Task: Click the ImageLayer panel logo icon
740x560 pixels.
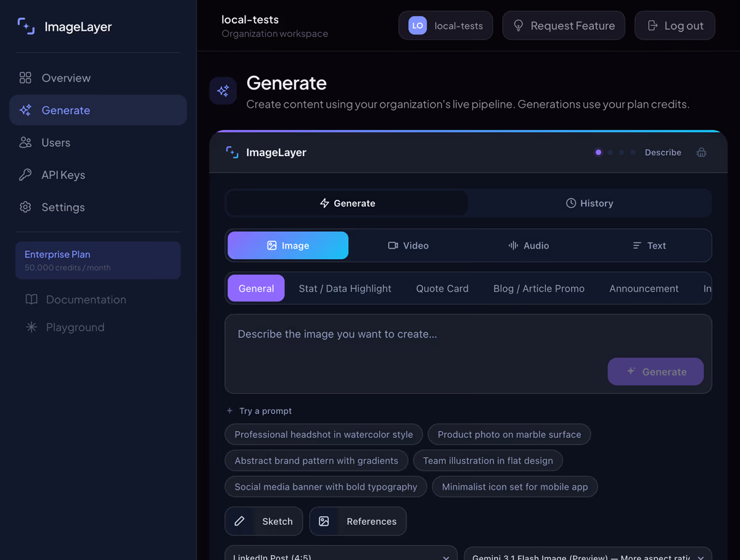Action: [x=232, y=152]
